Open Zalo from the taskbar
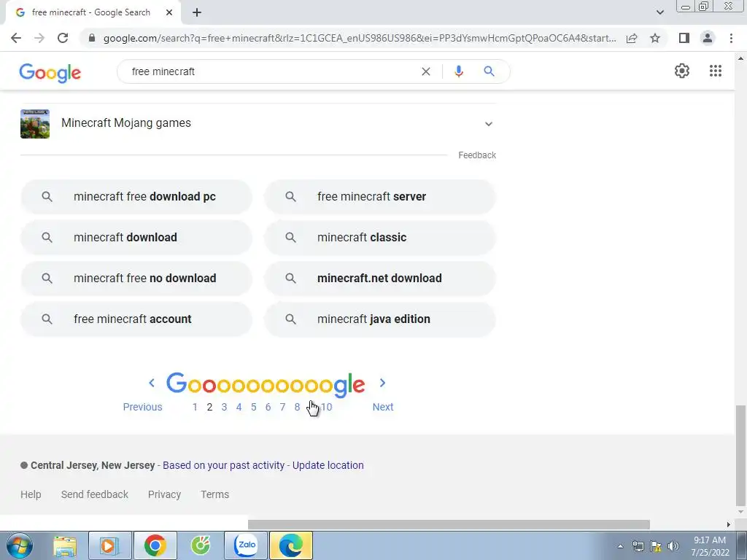The height and width of the screenshot is (560, 747). pos(246,545)
